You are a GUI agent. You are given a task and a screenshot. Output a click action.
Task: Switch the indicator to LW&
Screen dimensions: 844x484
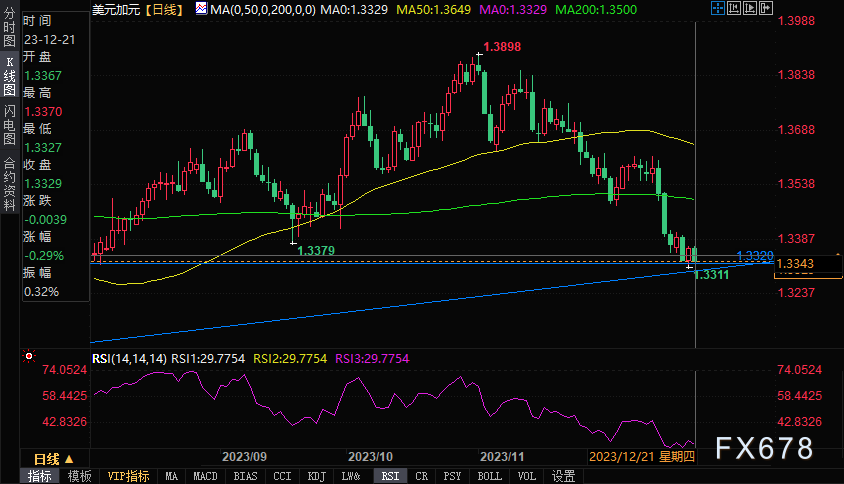(350, 476)
